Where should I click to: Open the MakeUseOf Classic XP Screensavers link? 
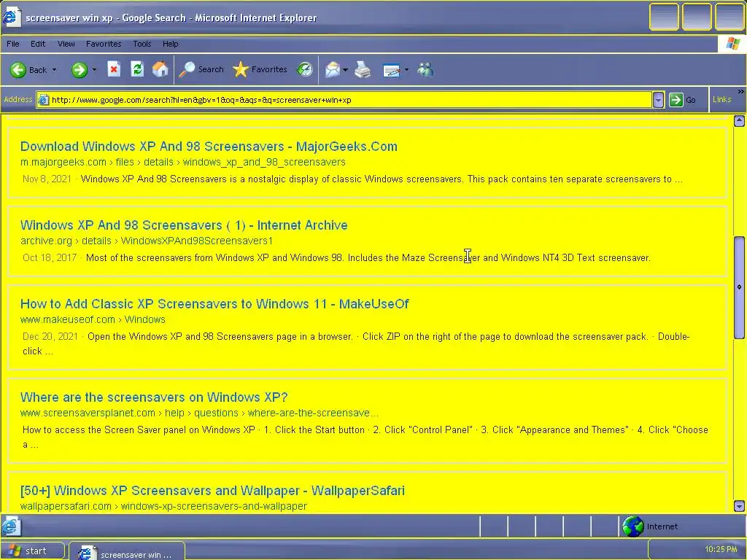(214, 303)
